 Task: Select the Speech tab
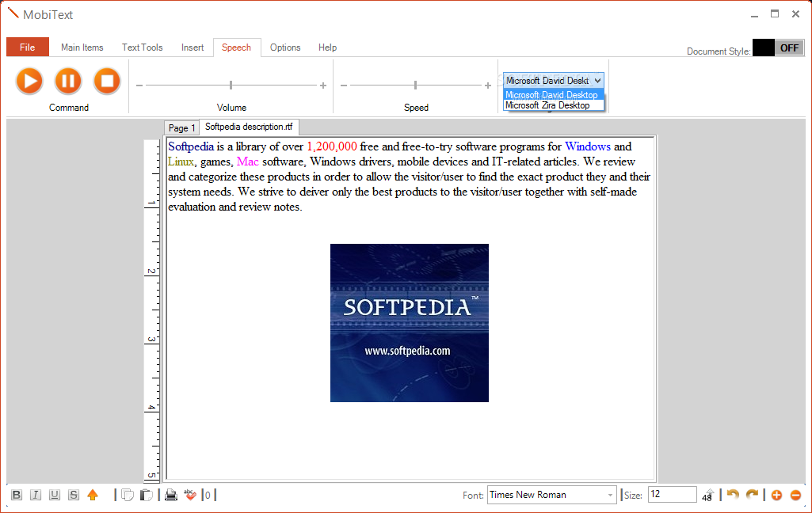[x=237, y=47]
